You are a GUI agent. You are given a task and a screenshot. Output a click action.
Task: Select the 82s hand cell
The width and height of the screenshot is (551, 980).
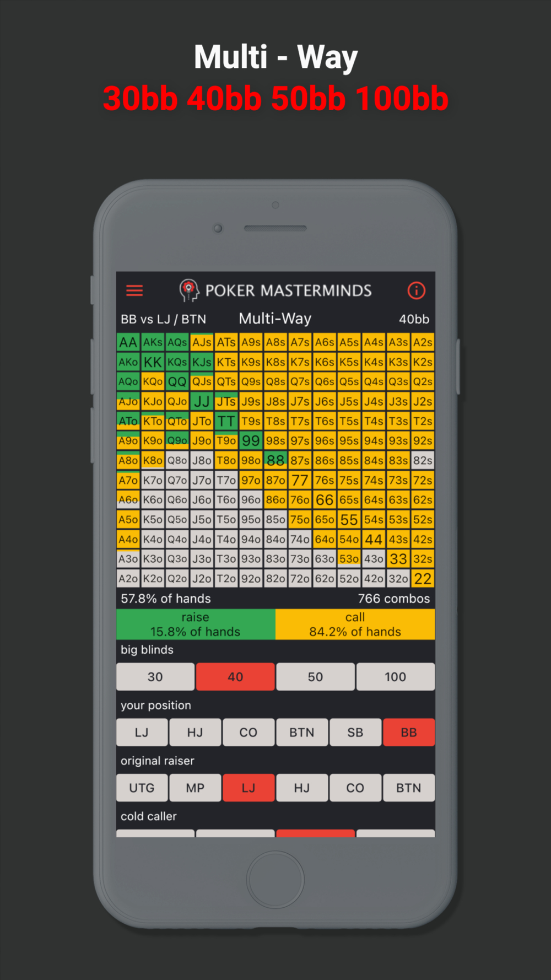pyautogui.click(x=423, y=460)
